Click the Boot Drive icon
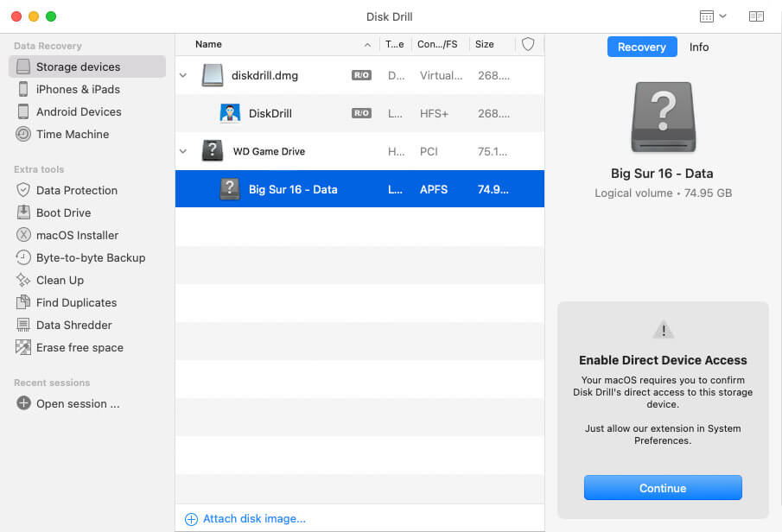The height and width of the screenshot is (532, 782). [x=23, y=212]
